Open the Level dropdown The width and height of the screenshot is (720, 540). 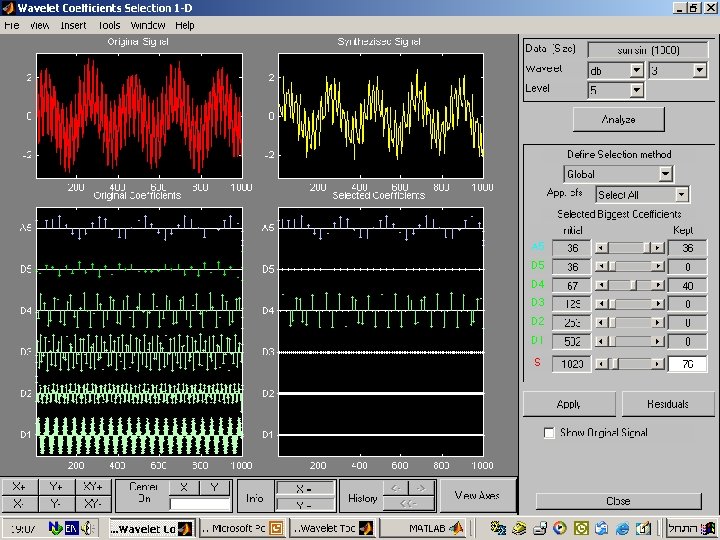(615, 90)
